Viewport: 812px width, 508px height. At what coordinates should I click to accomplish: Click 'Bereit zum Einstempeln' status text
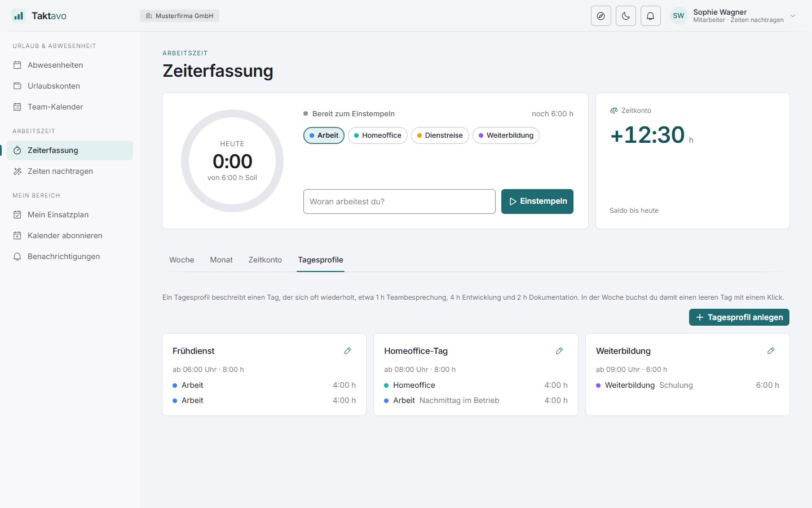(x=354, y=113)
